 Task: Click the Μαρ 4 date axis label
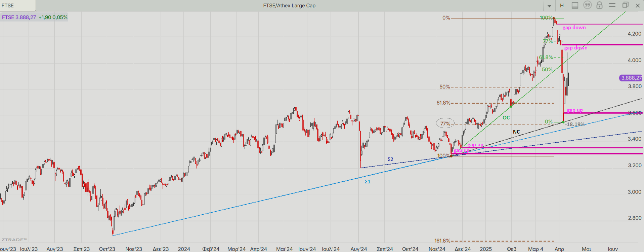(x=535, y=249)
